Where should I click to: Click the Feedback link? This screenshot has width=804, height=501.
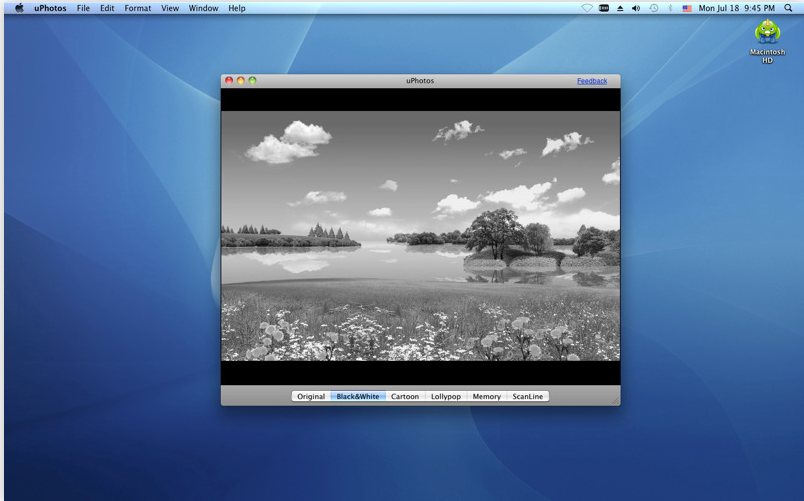[592, 81]
